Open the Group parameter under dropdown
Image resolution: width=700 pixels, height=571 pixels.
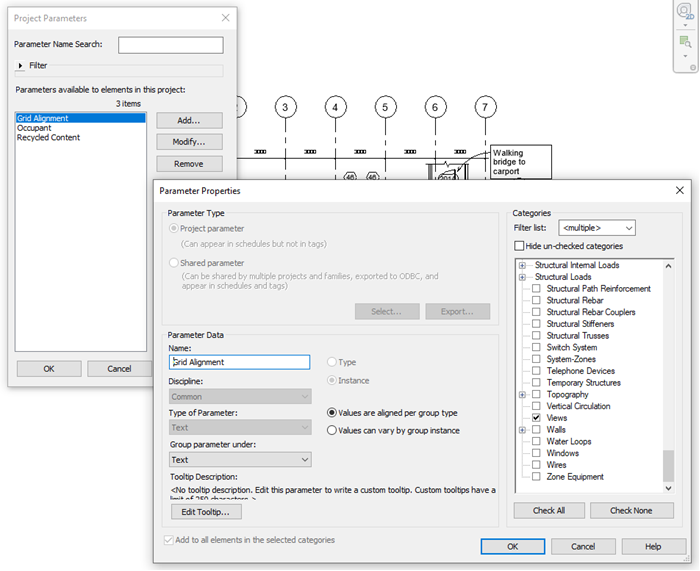240,460
